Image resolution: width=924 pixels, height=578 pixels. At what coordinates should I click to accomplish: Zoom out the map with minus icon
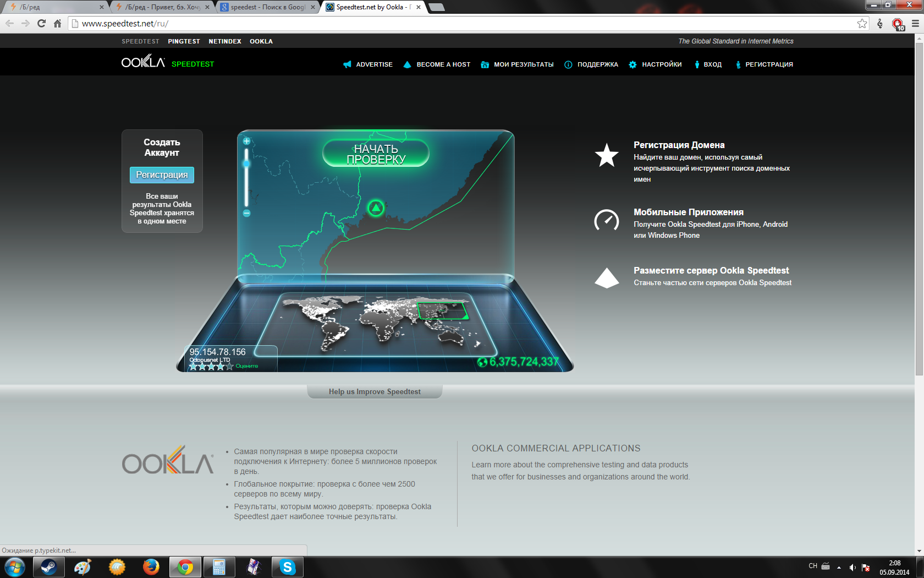[246, 213]
